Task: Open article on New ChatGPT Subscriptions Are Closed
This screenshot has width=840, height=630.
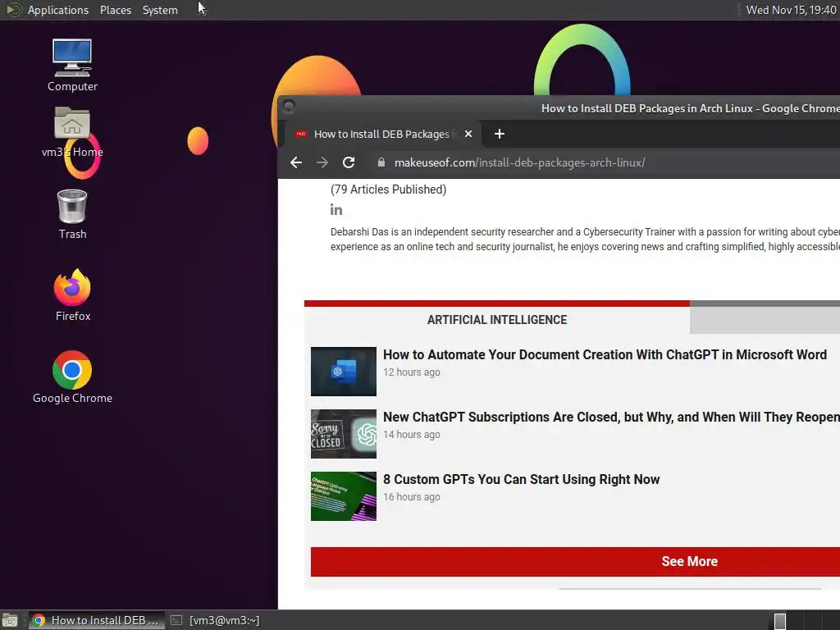Action: [x=611, y=417]
